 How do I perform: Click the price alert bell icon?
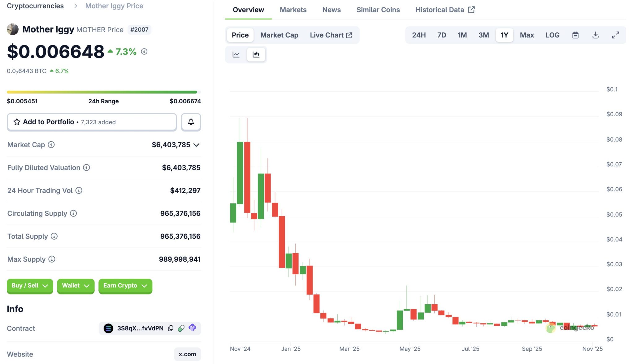(191, 122)
